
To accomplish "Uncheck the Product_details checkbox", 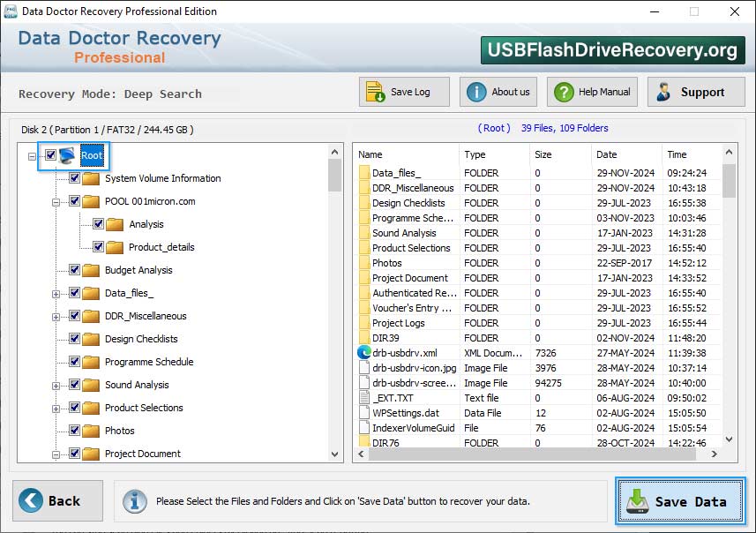I will coord(98,246).
